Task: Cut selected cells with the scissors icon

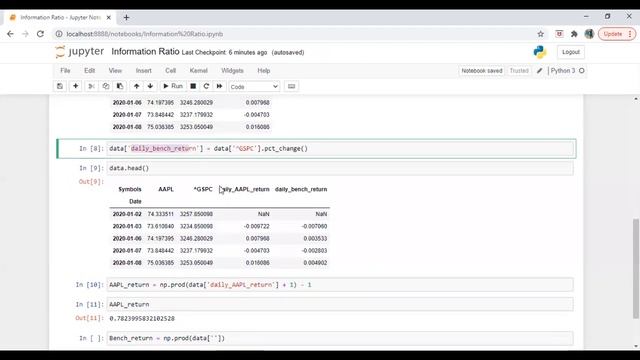Action: coord(91,86)
